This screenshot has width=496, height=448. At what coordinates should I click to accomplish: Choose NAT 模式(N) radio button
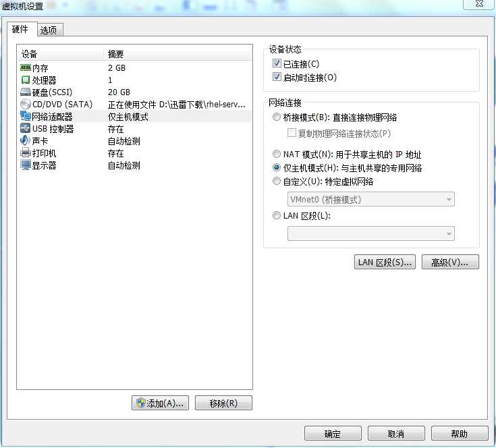pos(277,154)
